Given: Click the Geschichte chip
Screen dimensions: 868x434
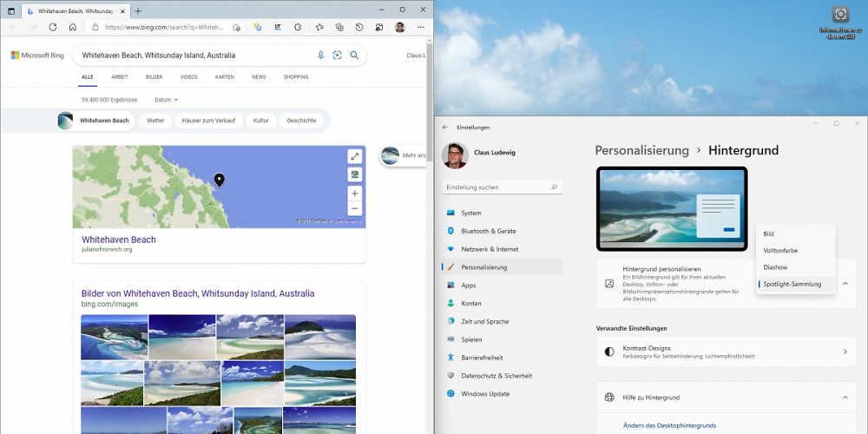Looking at the screenshot, I should (301, 120).
